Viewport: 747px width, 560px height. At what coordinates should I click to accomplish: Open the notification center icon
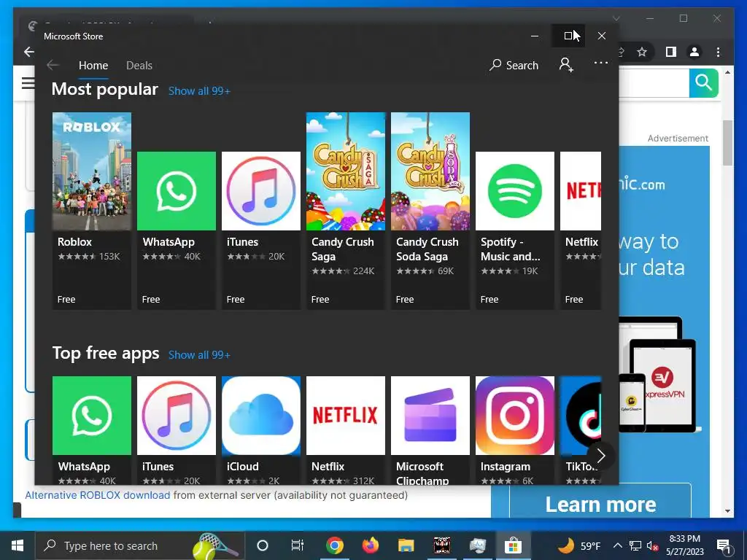(724, 545)
